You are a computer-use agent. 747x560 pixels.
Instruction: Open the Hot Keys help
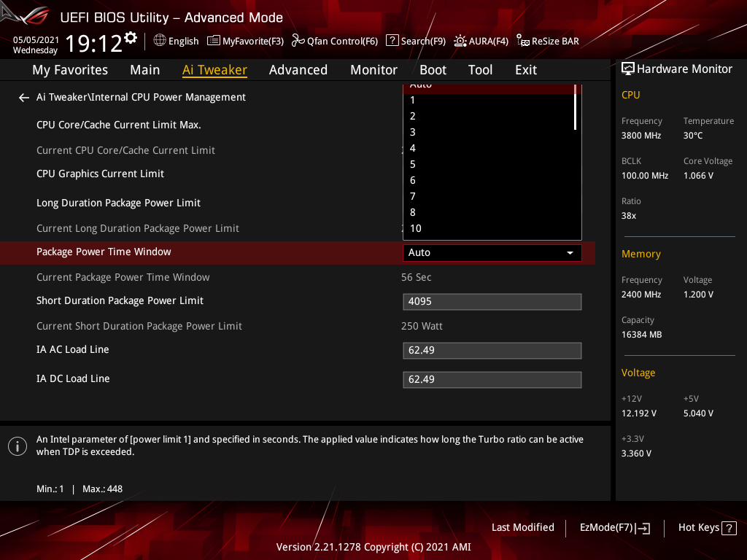tap(707, 528)
